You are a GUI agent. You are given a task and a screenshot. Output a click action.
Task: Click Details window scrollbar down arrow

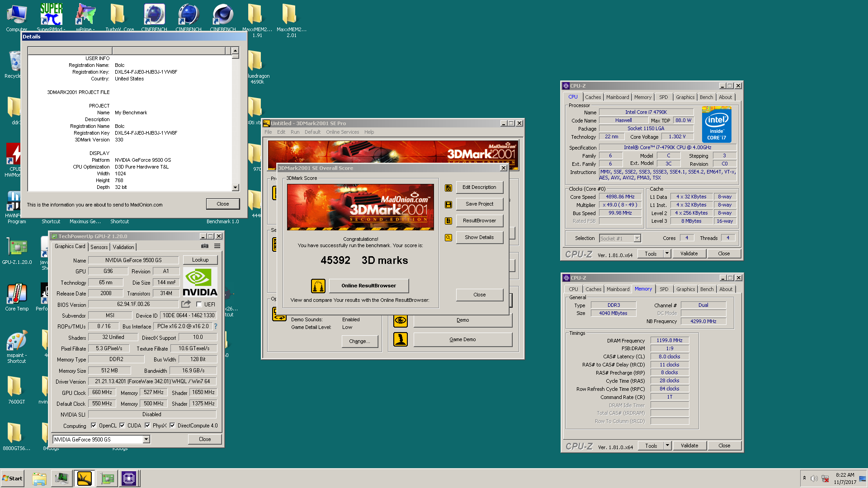[235, 188]
